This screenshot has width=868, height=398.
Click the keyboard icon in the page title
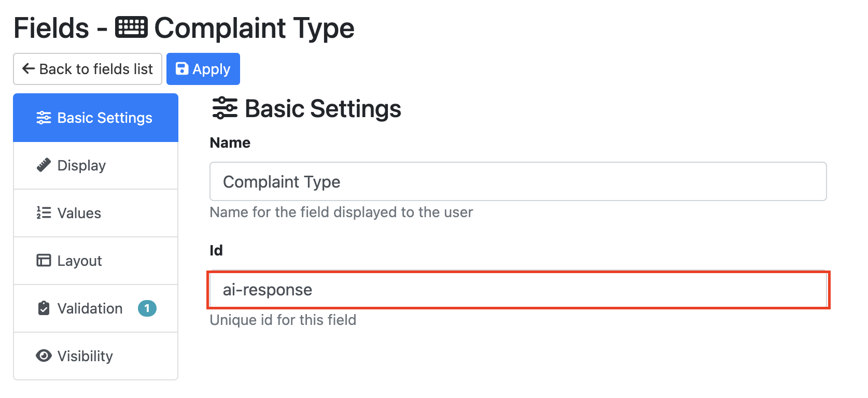coord(131,27)
